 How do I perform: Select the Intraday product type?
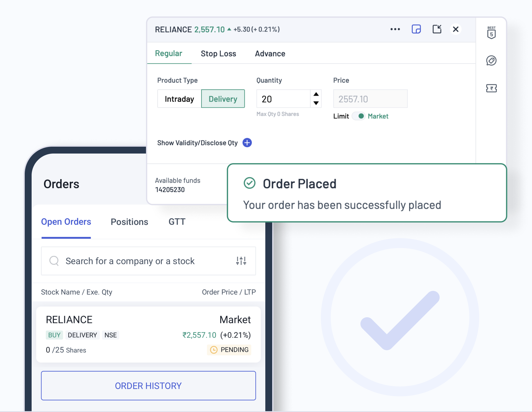point(179,99)
